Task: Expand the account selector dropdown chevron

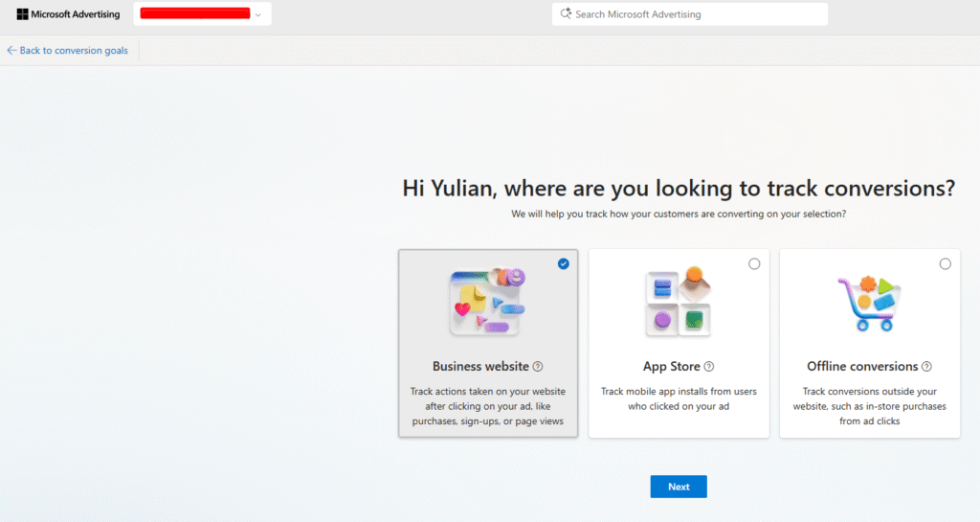Action: click(257, 14)
